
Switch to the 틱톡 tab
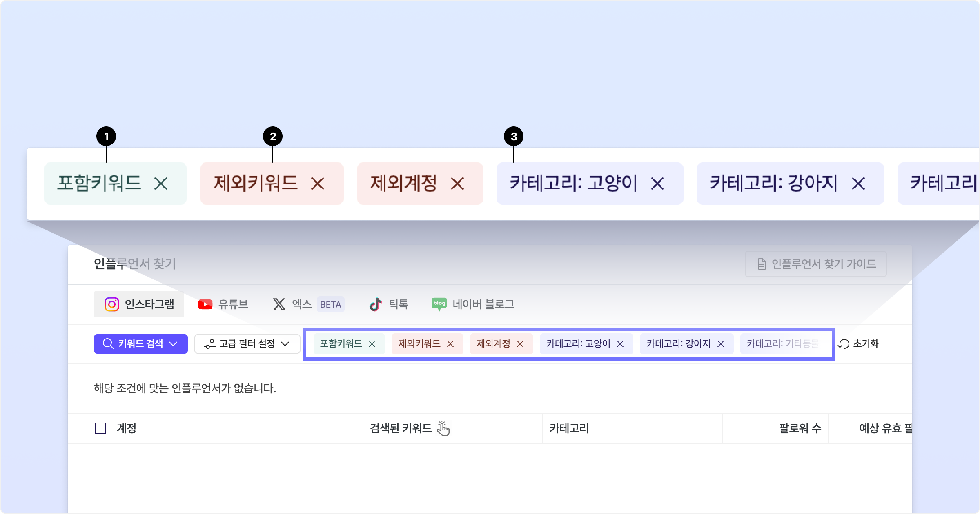pos(389,304)
